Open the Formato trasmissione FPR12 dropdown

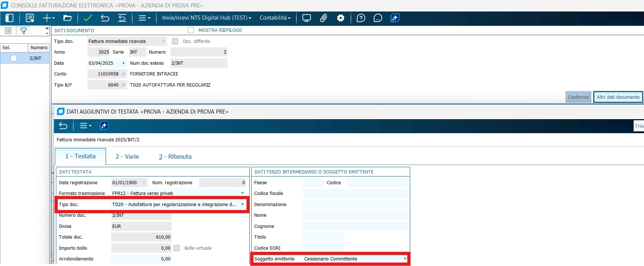point(243,193)
